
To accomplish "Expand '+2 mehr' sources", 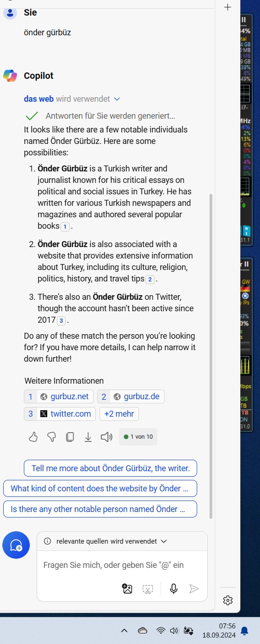I will coord(119,414).
